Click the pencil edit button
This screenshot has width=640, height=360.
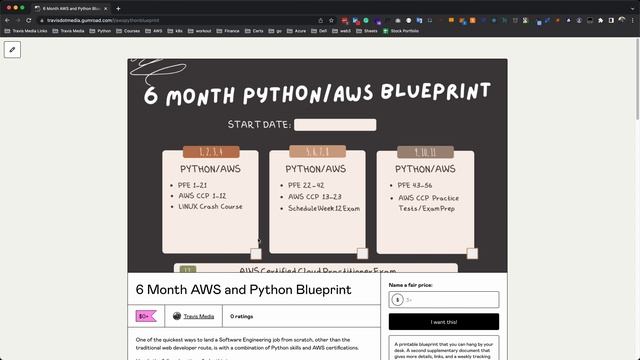tap(12, 50)
